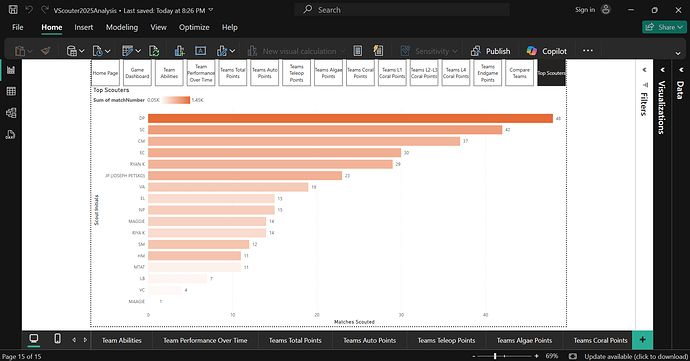This screenshot has height=361, width=690.
Task: Click the Publish button
Action: tap(491, 51)
